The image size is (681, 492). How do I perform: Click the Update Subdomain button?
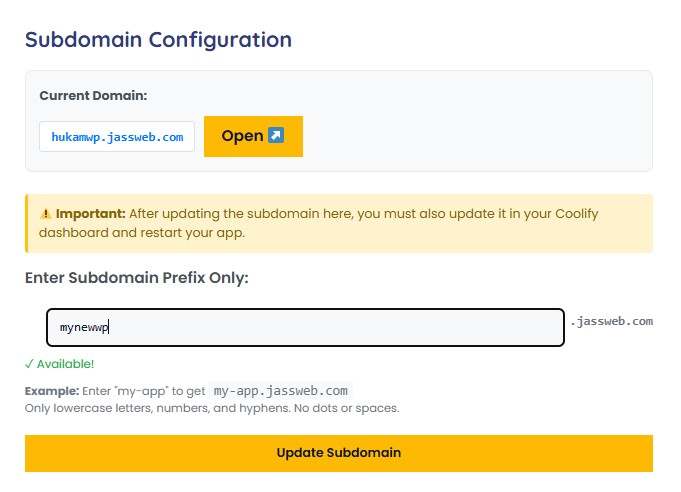click(x=339, y=453)
